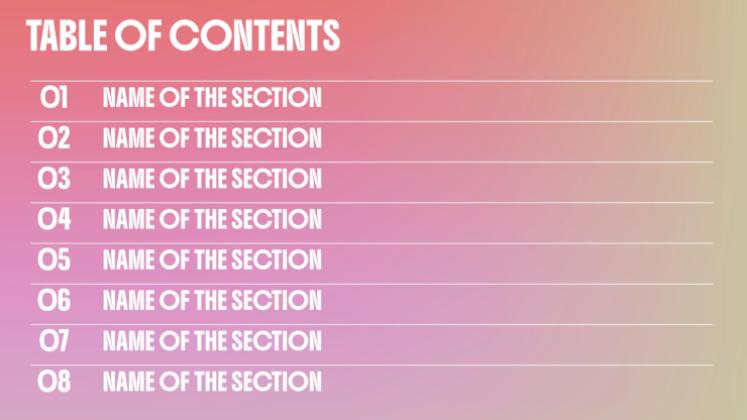Click the Table of Contents title
Viewport: 747px width, 420px height.
(183, 37)
